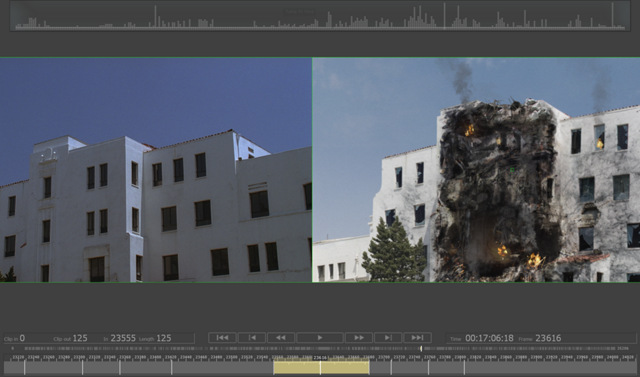This screenshot has width=640, height=377.
Task: Select the highlighted yellow clip in timeline
Action: click(x=321, y=367)
